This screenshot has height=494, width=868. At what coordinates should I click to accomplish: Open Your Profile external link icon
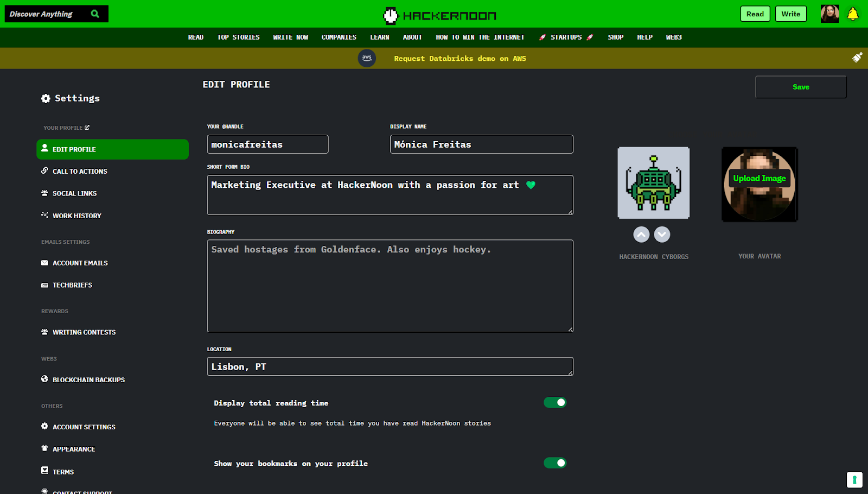click(x=87, y=128)
